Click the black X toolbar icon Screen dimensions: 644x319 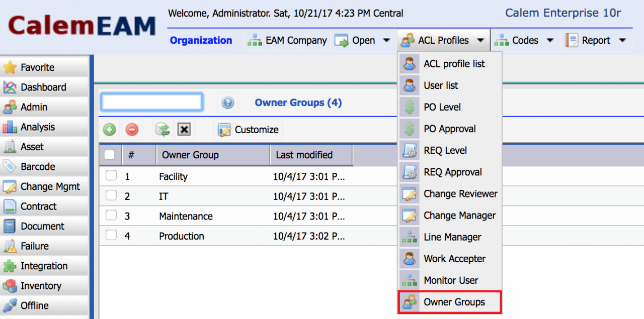(185, 130)
